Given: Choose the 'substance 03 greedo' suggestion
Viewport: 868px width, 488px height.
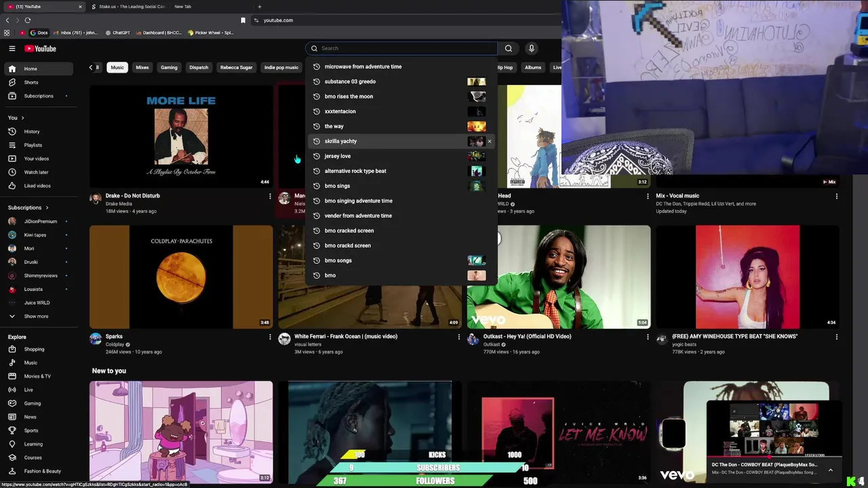Looking at the screenshot, I should click(401, 81).
